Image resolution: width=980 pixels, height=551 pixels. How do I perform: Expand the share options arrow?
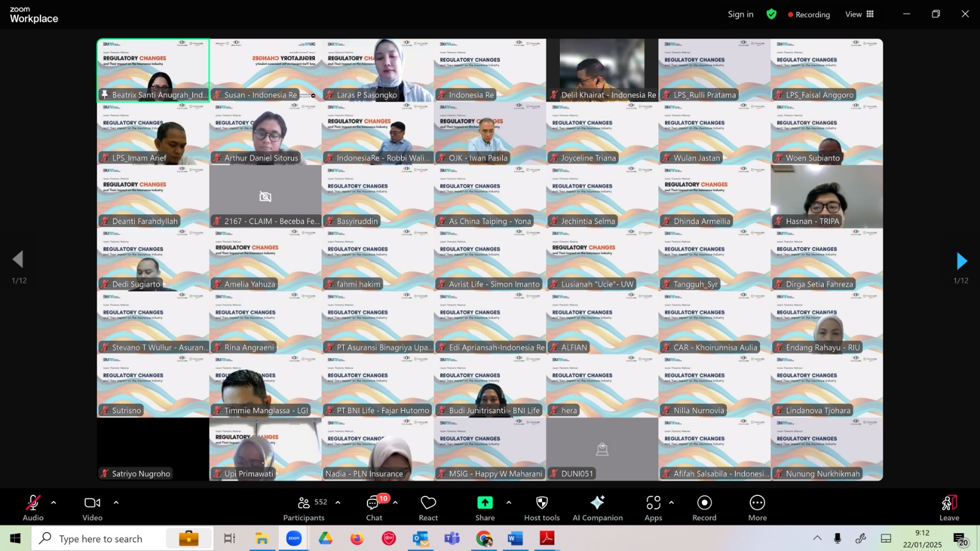pos(508,503)
